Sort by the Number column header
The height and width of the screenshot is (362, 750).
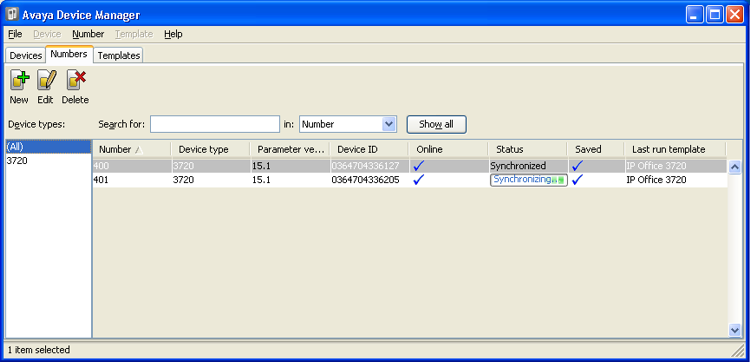tap(132, 150)
